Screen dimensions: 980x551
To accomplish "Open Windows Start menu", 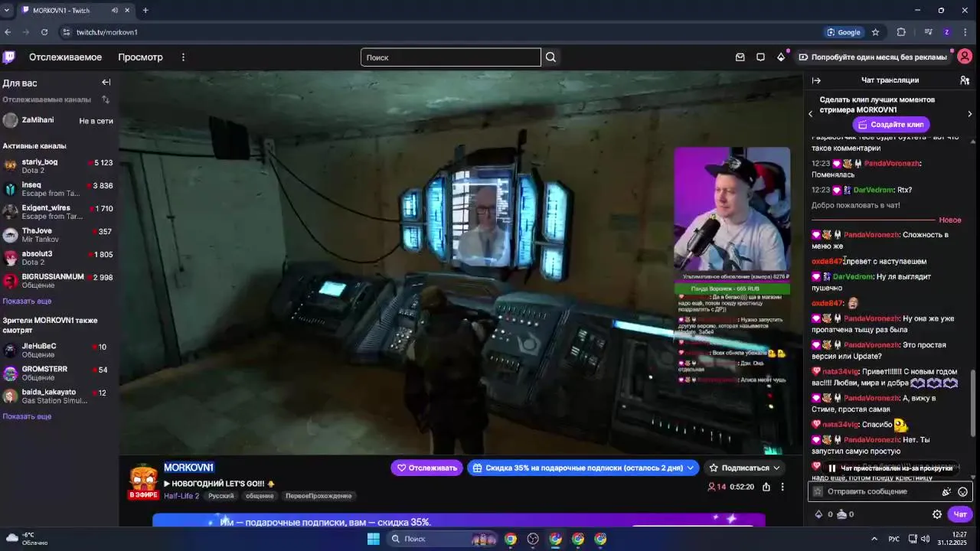I will coord(373,539).
